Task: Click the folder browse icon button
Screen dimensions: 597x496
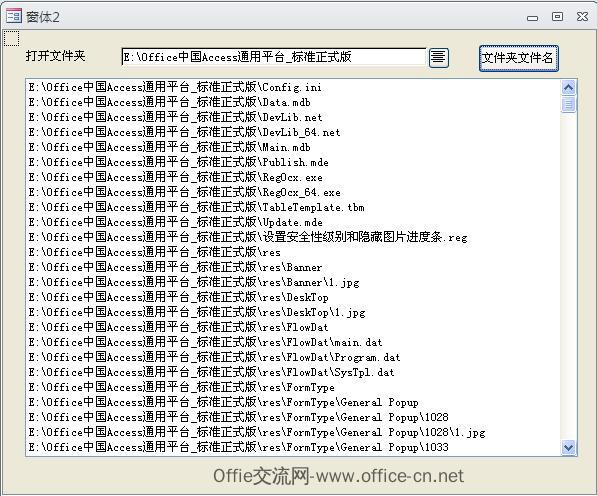Action: pos(439,58)
